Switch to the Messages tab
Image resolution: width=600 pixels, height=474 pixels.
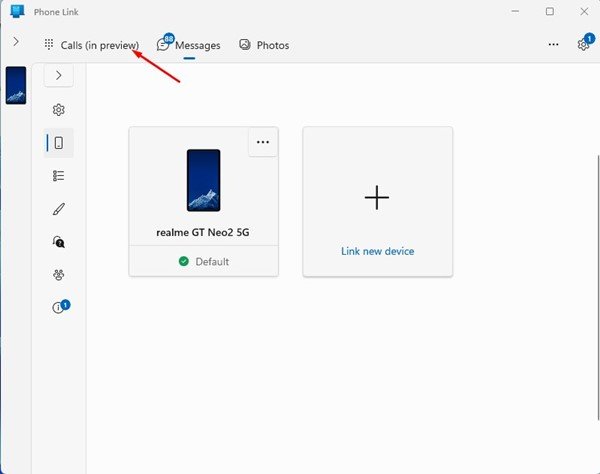pyautogui.click(x=189, y=45)
